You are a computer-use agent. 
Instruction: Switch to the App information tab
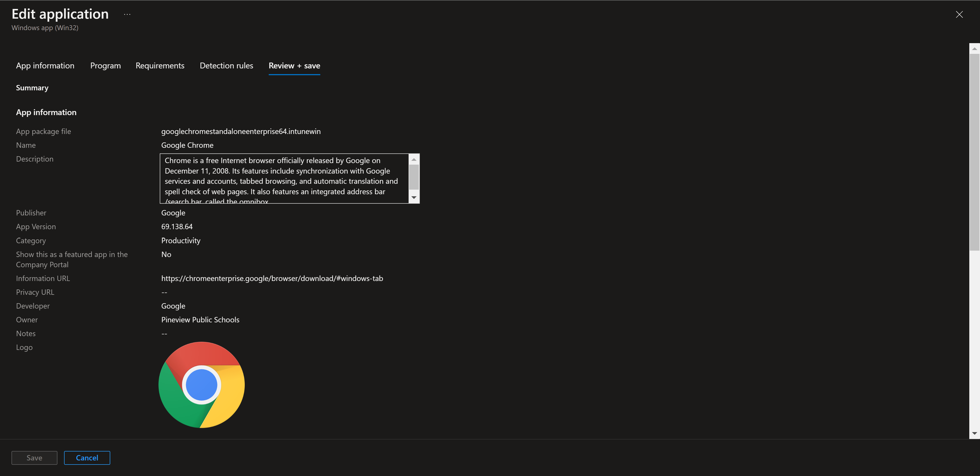[x=45, y=65]
